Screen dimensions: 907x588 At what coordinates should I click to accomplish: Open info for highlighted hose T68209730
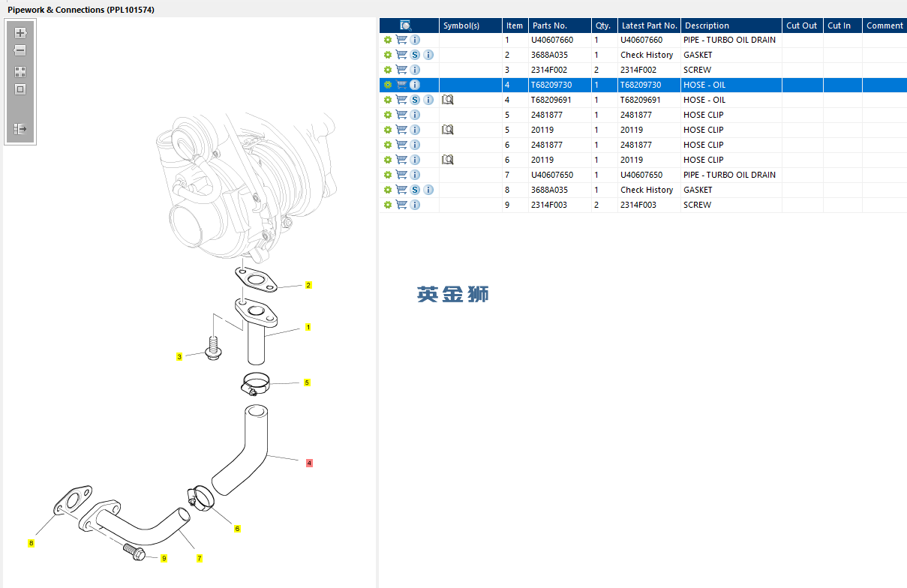pos(415,85)
